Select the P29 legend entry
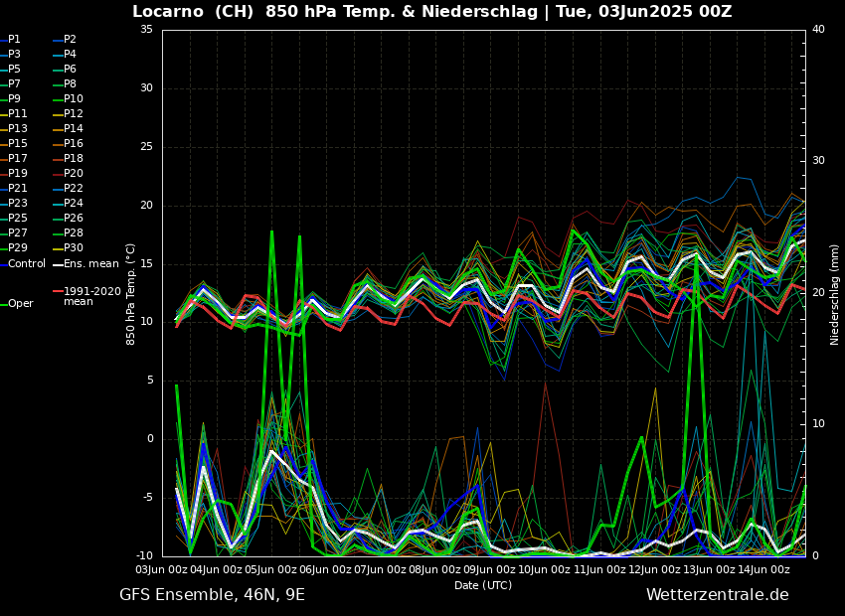Viewport: 845px width, 616px height. (14, 247)
